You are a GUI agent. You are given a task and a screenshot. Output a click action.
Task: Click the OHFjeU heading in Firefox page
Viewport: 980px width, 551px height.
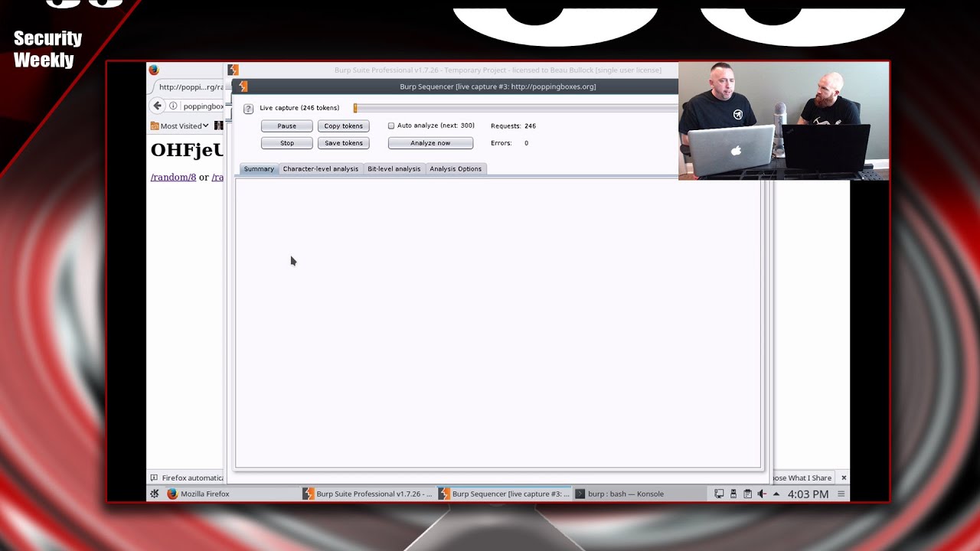187,150
